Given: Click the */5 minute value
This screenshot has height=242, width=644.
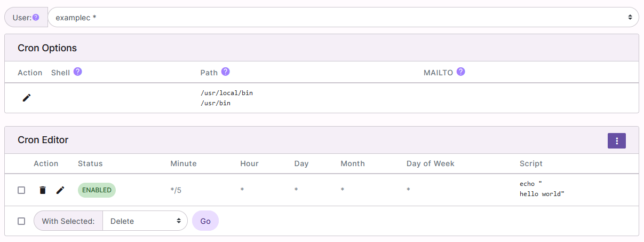Looking at the screenshot, I should click(176, 190).
